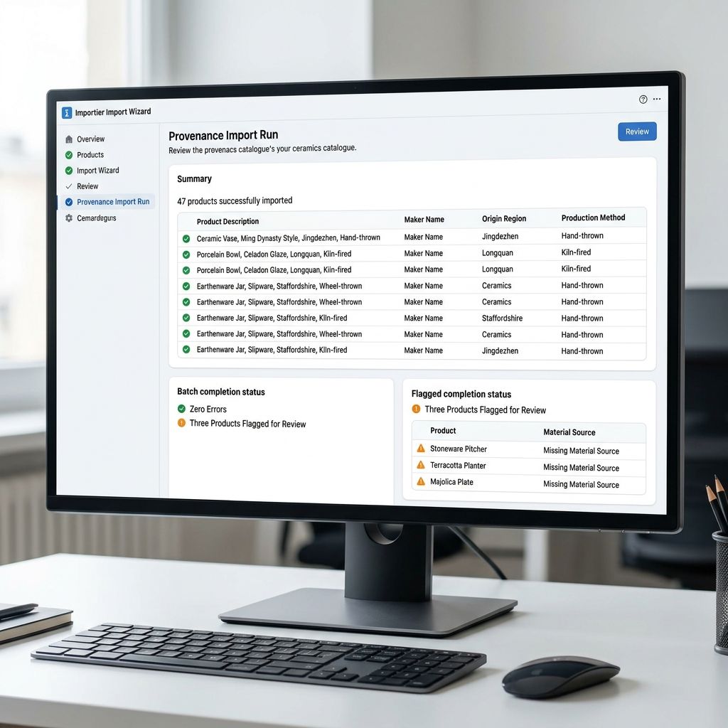Screen dimensions: 728x728
Task: Click Hand-thrown in the Ceramic Vase row
Action: click(x=582, y=236)
